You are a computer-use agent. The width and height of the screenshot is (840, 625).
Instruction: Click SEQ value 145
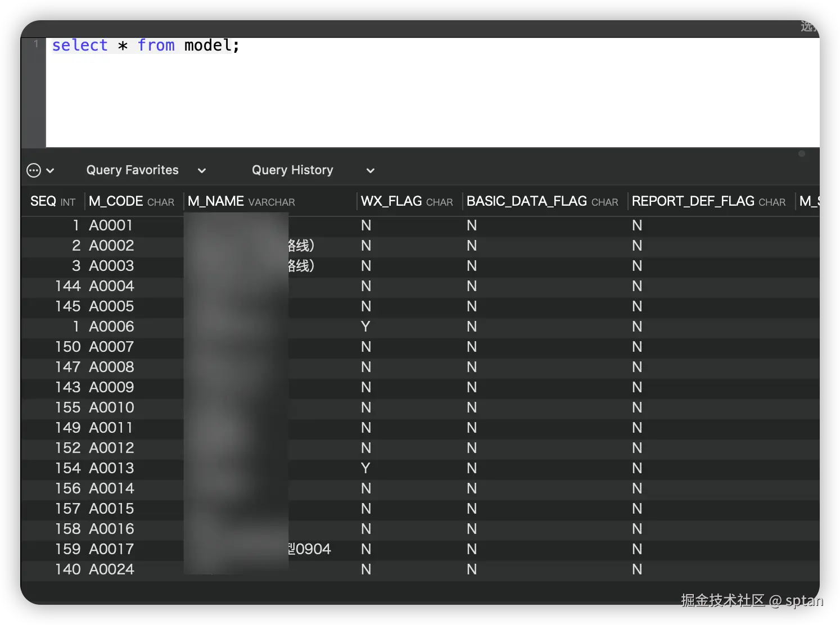pos(68,306)
